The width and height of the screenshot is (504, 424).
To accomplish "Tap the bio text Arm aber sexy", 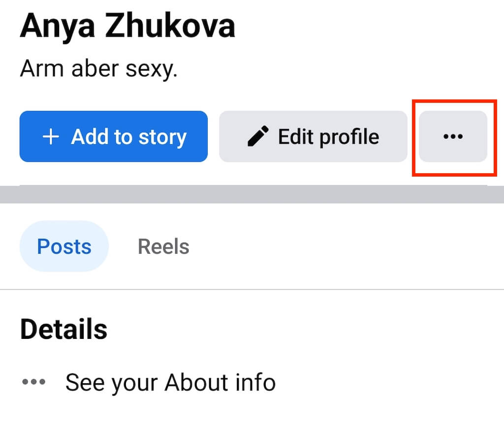I will (x=98, y=70).
